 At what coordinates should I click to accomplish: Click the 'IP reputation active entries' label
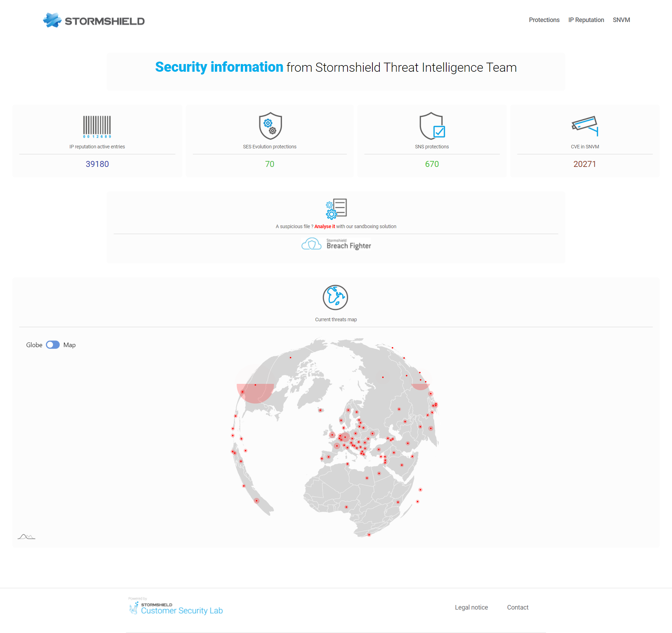tap(97, 147)
